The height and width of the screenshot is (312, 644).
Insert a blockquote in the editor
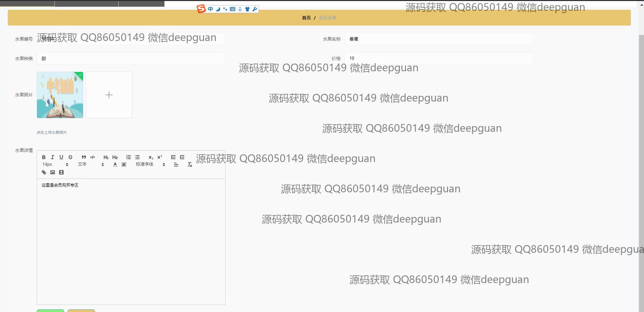click(x=84, y=157)
